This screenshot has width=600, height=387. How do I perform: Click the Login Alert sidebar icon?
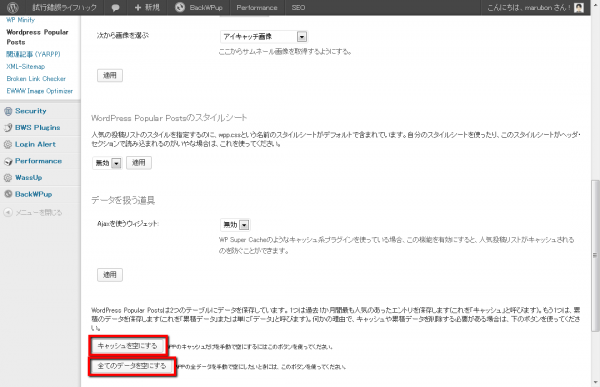pyautogui.click(x=8, y=144)
